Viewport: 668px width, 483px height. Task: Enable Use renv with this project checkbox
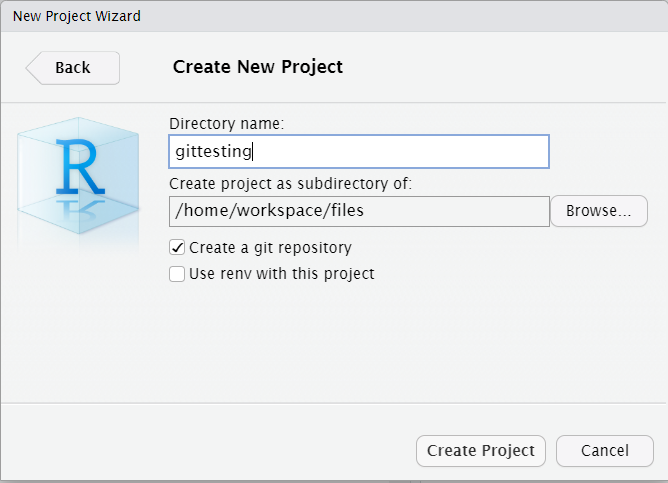[x=177, y=273]
